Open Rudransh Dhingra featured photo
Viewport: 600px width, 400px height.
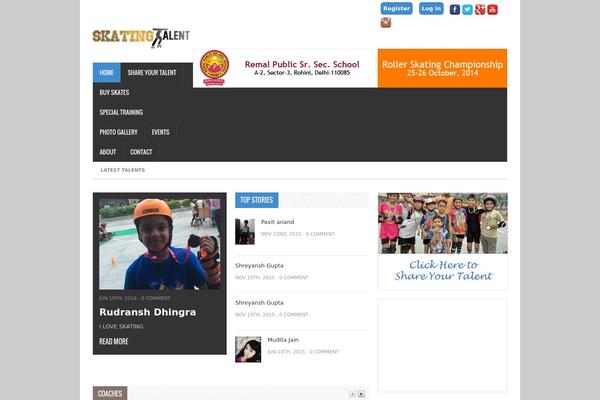(160, 244)
